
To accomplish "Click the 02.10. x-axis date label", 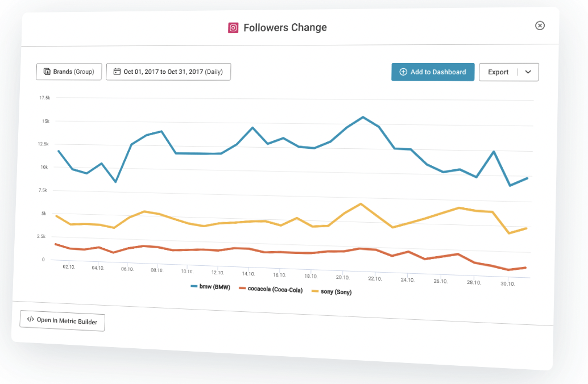I will pyautogui.click(x=69, y=267).
